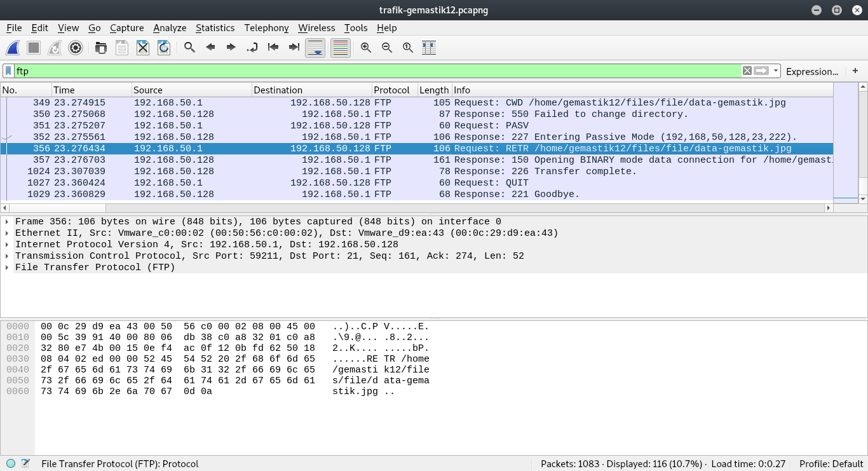Open the Analyze menu
868x471 pixels.
pyautogui.click(x=170, y=28)
